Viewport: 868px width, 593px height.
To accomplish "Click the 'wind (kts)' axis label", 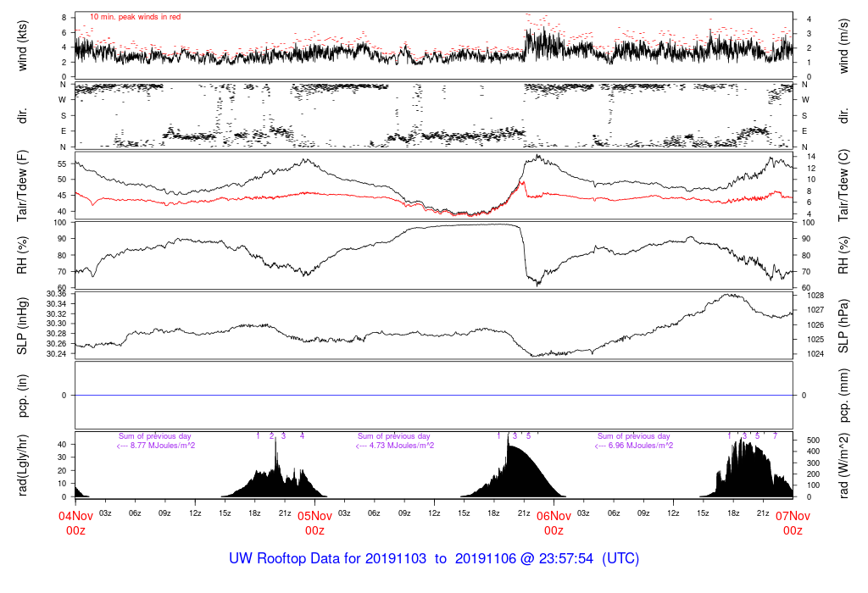I will pos(22,46).
